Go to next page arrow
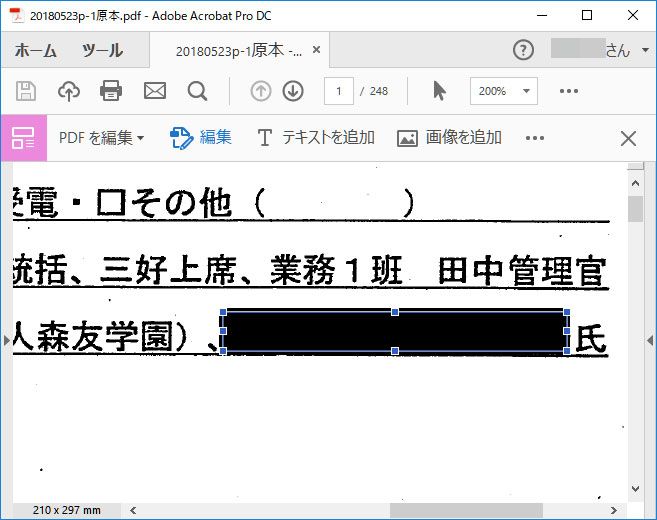The height and width of the screenshot is (520, 657). pos(293,91)
